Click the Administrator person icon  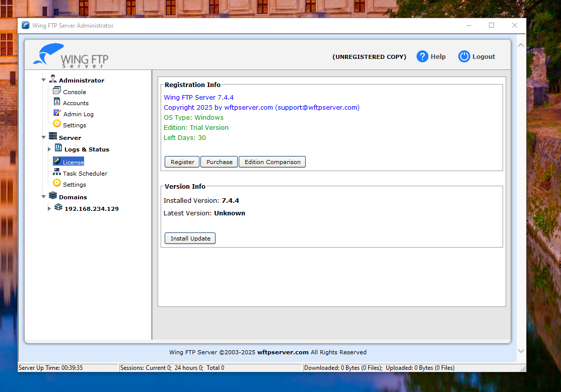[x=53, y=79]
